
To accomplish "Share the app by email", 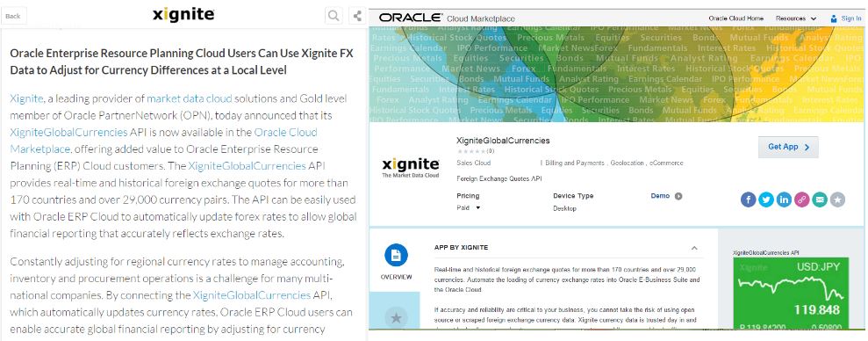I will (820, 200).
